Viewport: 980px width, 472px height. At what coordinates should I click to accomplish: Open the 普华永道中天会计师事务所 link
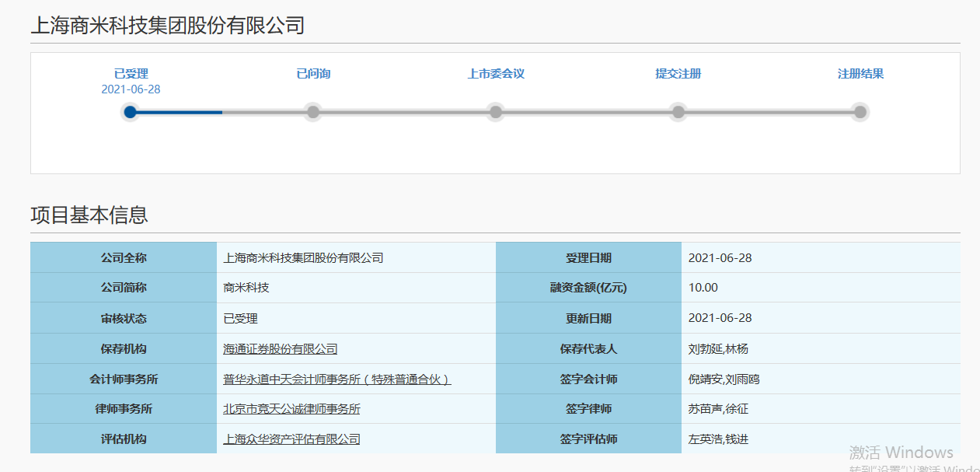pyautogui.click(x=337, y=379)
